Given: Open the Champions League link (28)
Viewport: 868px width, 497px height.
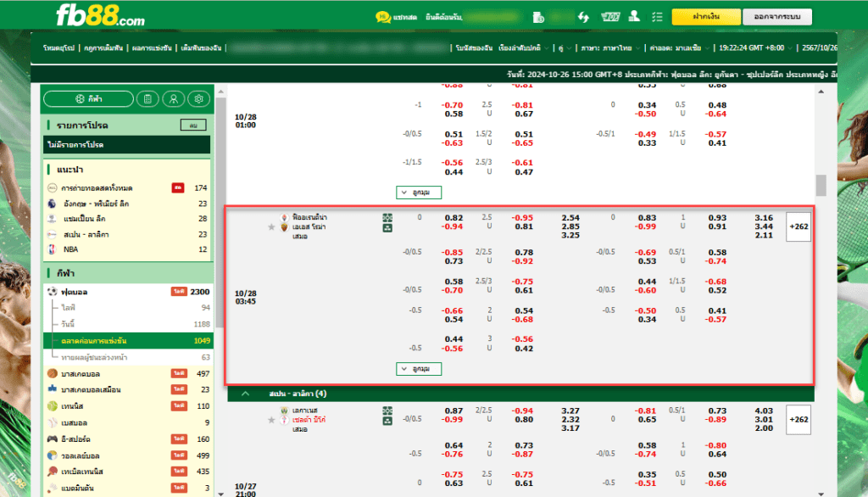Looking at the screenshot, I should tap(128, 219).
